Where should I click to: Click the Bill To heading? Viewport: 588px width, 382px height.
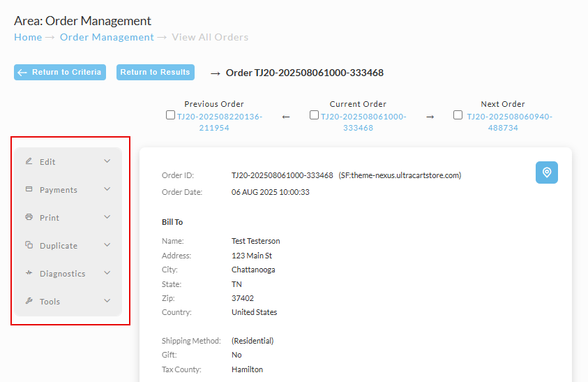(x=172, y=222)
